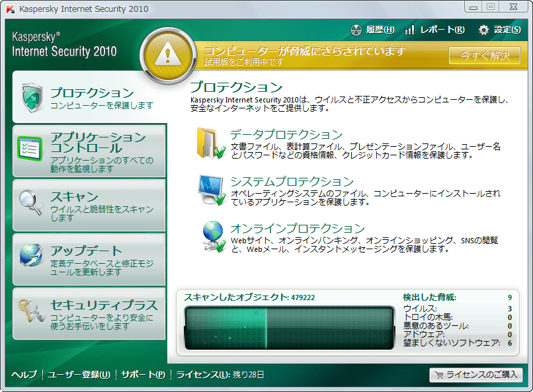Open the アプリケーションコントロール tab
Viewport: 533px width, 392px height.
point(89,151)
